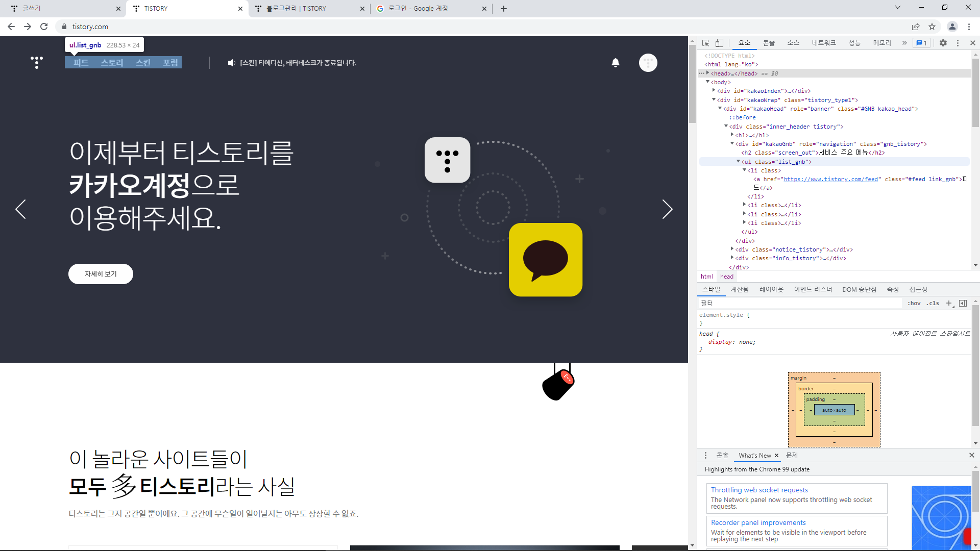Expand the notice_tistory div node

pos(732,249)
